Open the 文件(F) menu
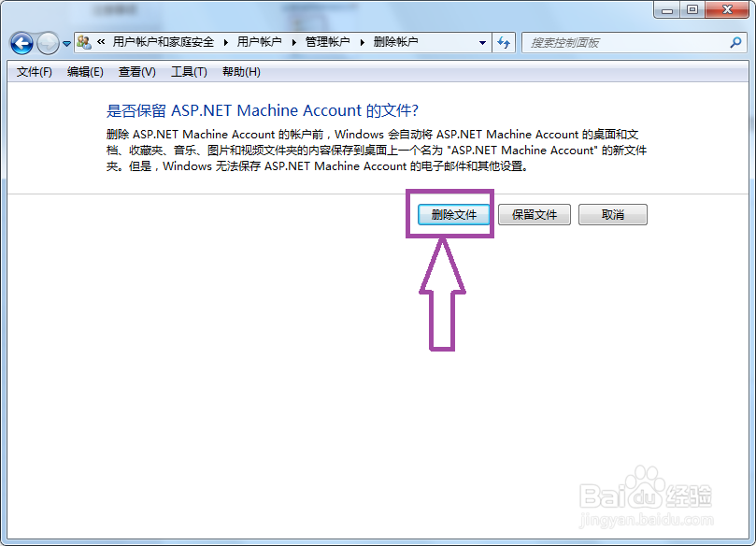 pyautogui.click(x=35, y=72)
